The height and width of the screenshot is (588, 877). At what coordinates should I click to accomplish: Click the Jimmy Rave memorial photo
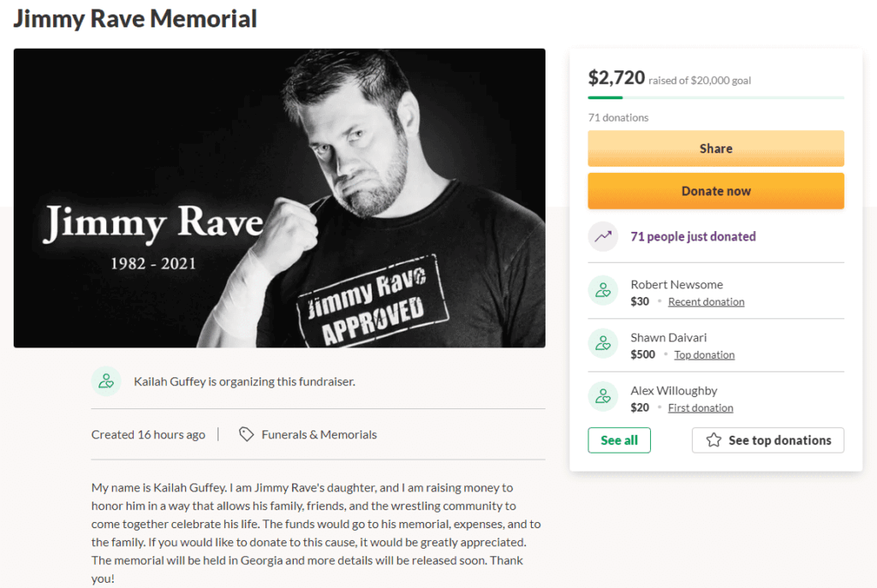point(279,198)
